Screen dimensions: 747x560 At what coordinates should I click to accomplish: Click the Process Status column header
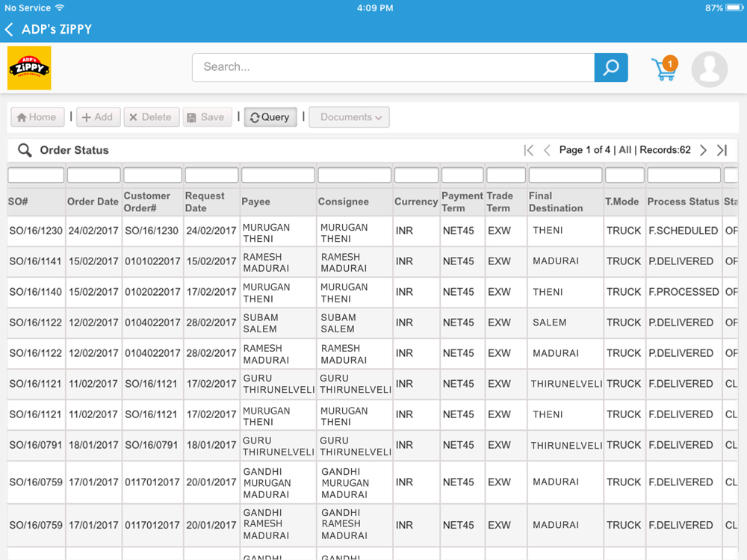[x=683, y=202]
